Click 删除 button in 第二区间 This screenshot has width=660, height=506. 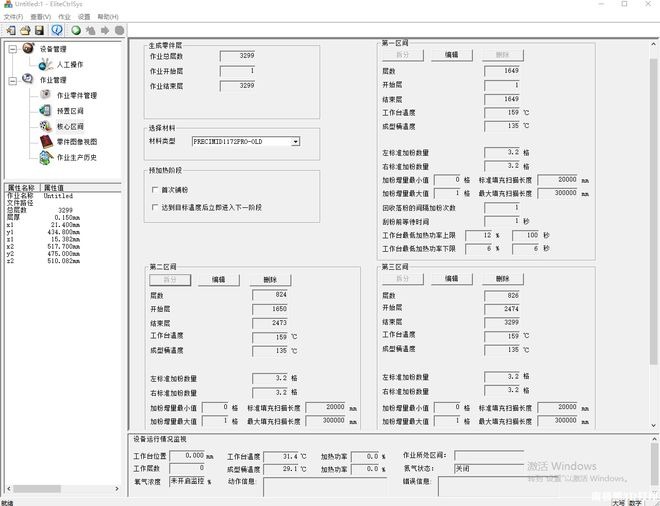270,279
